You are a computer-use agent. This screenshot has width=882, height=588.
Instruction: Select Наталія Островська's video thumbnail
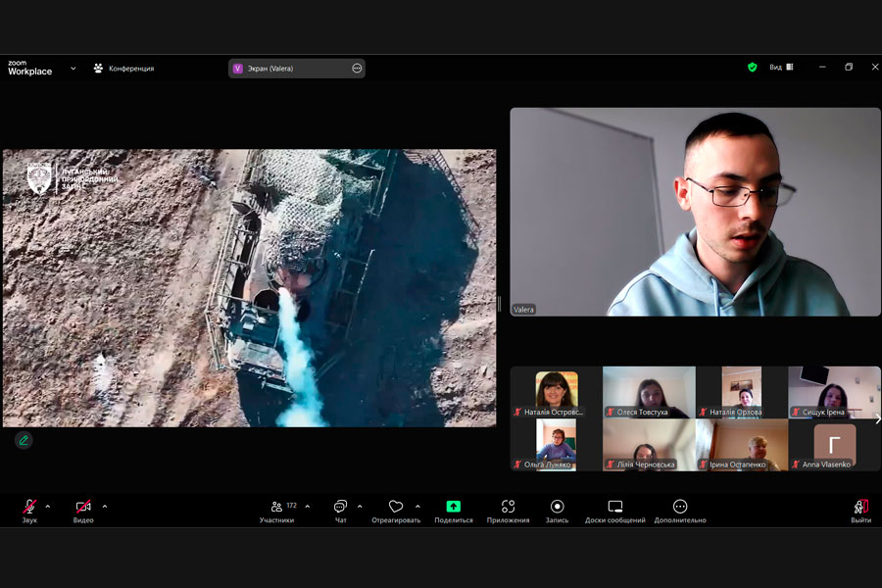click(557, 392)
